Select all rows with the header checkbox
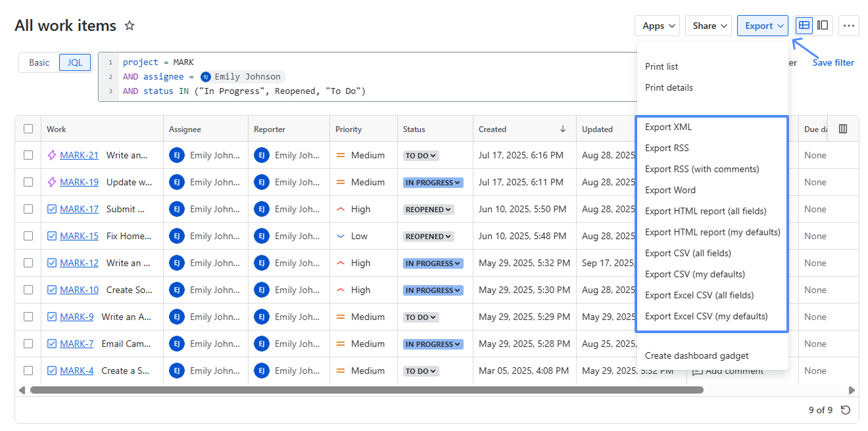The image size is (868, 431). (x=28, y=128)
